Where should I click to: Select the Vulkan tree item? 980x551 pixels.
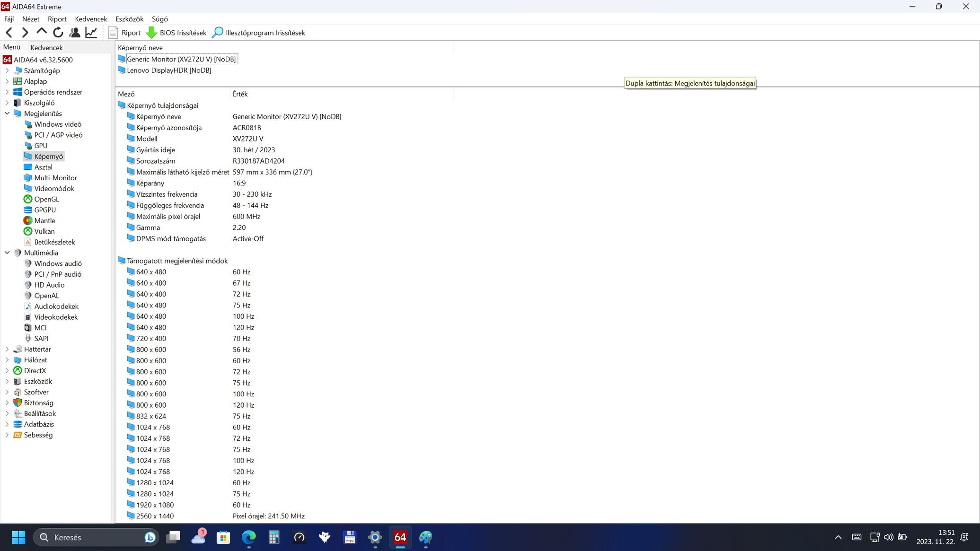44,231
